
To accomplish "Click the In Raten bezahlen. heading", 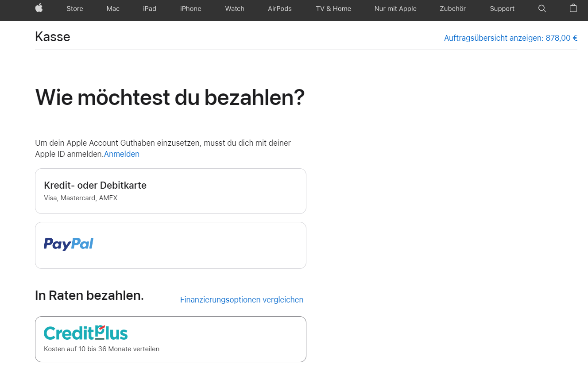I will point(89,295).
